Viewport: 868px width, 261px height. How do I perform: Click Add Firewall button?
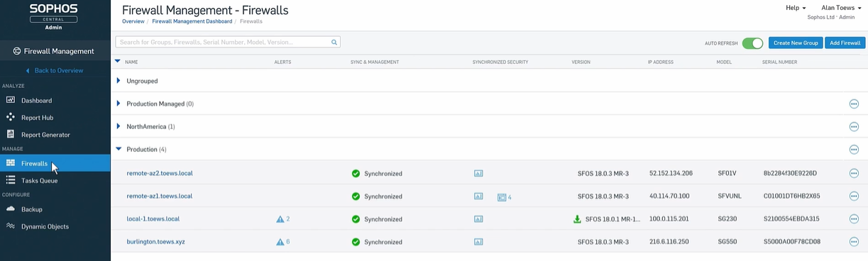[845, 43]
